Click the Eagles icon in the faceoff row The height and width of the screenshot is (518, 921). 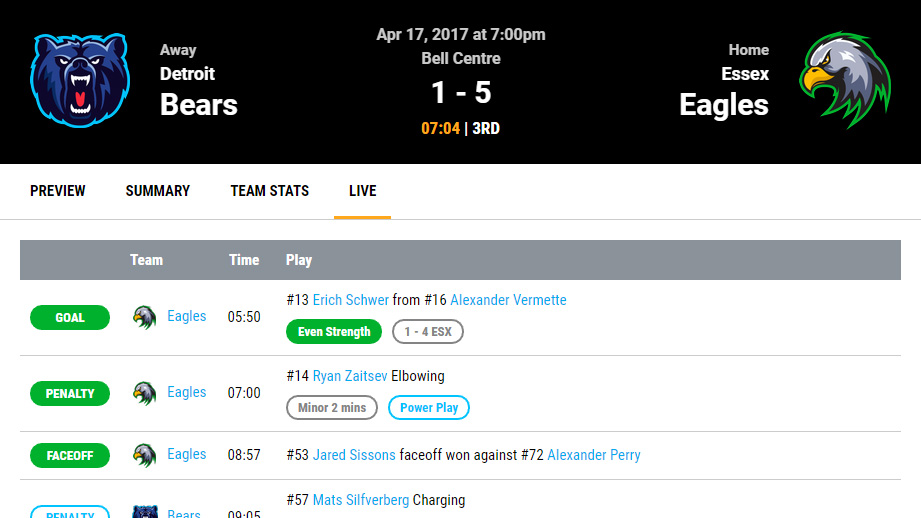click(145, 455)
